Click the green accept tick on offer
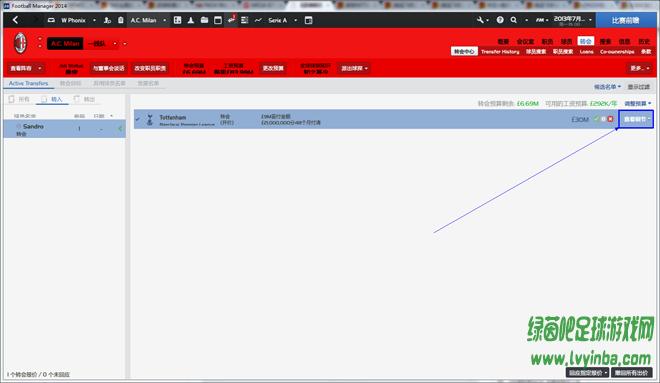660x383 pixels. [596, 119]
